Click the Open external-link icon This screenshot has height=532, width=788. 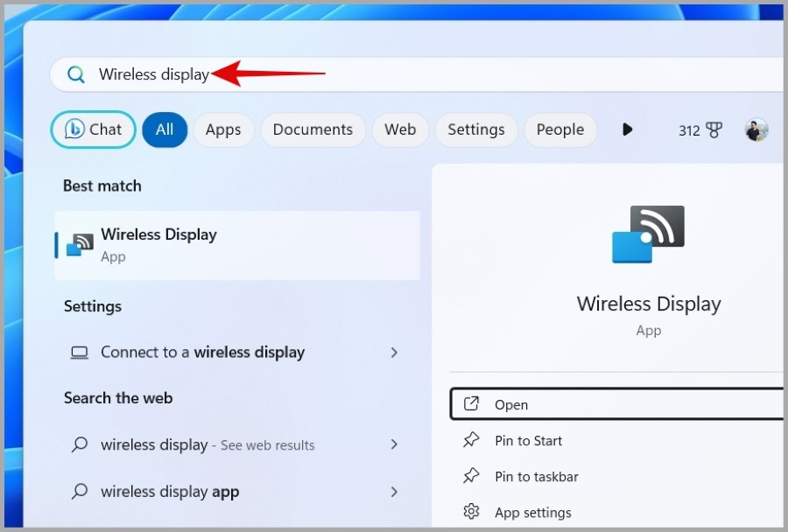point(471,404)
